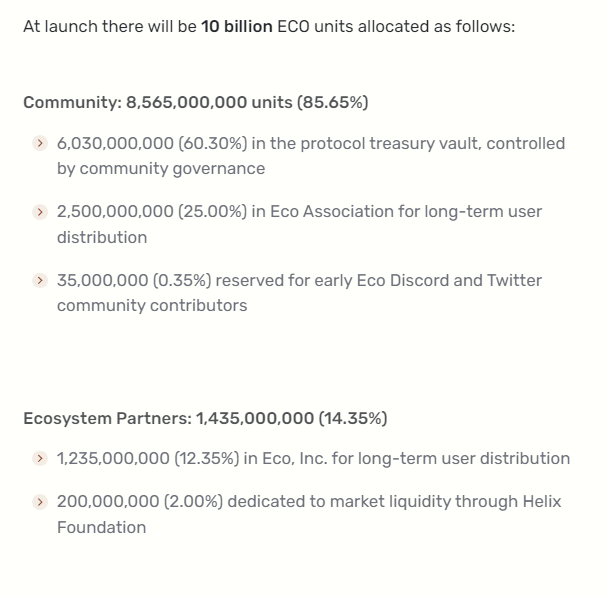Image resolution: width=610 pixels, height=598 pixels.
Task: Click the chevron bullet beside 2,500,000,000 Eco Association item
Action: [x=40, y=212]
